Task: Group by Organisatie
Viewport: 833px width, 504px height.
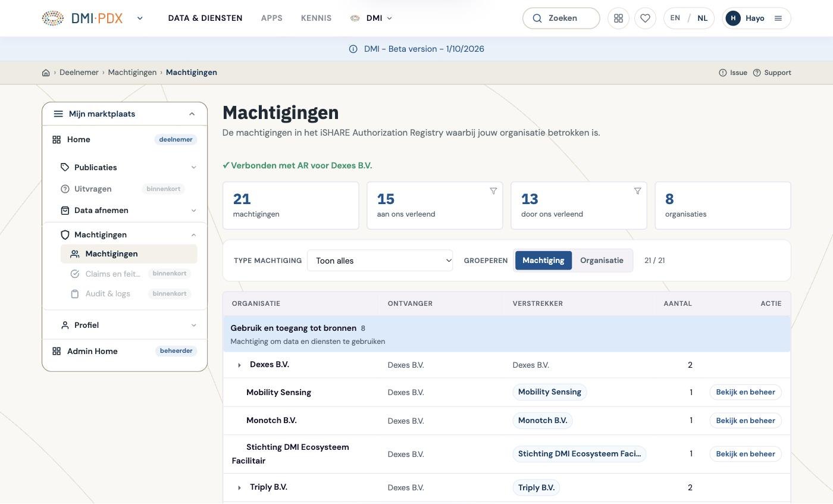Action: tap(602, 261)
